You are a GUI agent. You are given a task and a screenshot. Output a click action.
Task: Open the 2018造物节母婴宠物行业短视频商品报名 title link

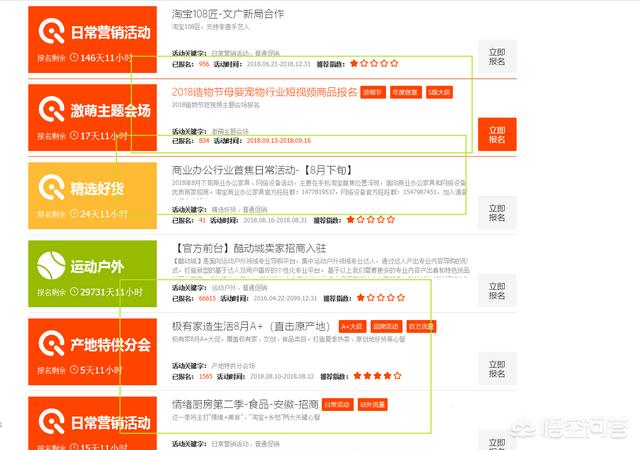pyautogui.click(x=264, y=92)
